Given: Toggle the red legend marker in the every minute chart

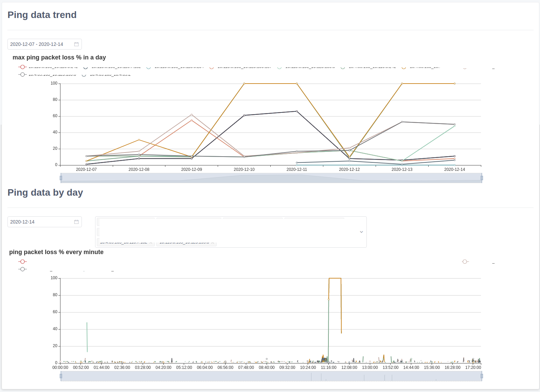Looking at the screenshot, I should pos(22,262).
